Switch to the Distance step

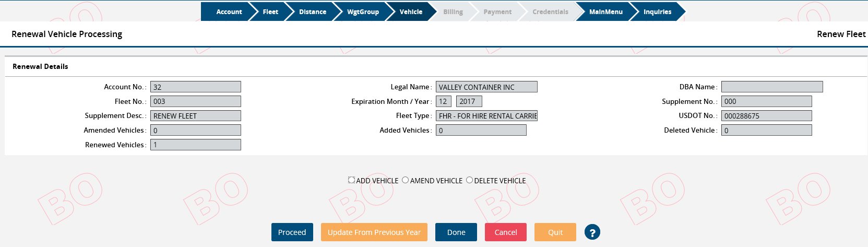[312, 11]
